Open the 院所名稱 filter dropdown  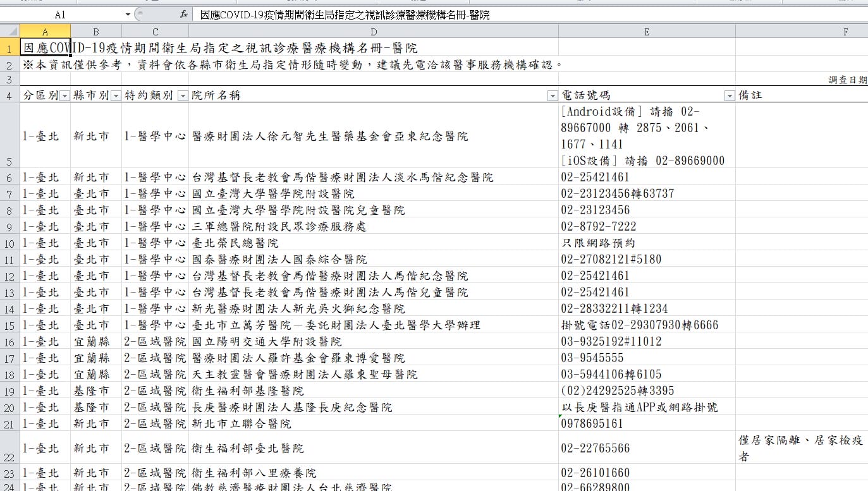553,95
